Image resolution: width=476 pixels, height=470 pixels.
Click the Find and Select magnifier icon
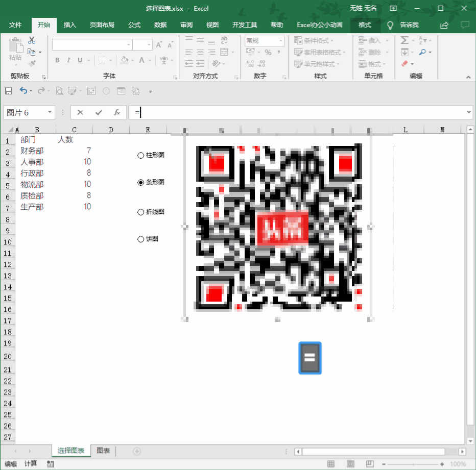[422, 52]
